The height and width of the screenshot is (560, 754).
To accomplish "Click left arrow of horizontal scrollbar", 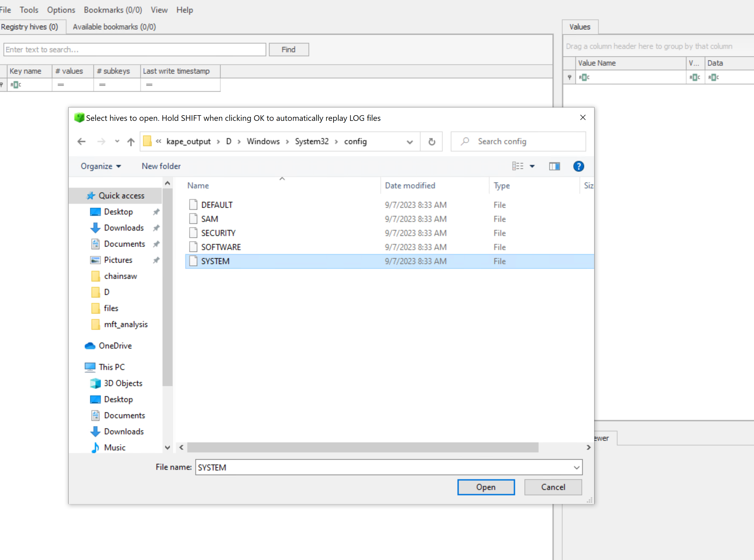I will [182, 447].
